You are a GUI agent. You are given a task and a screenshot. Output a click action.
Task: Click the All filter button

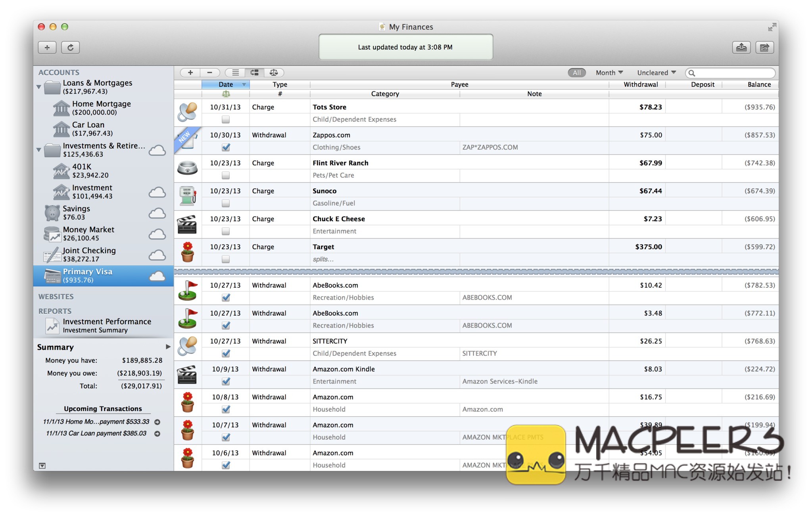coord(576,73)
